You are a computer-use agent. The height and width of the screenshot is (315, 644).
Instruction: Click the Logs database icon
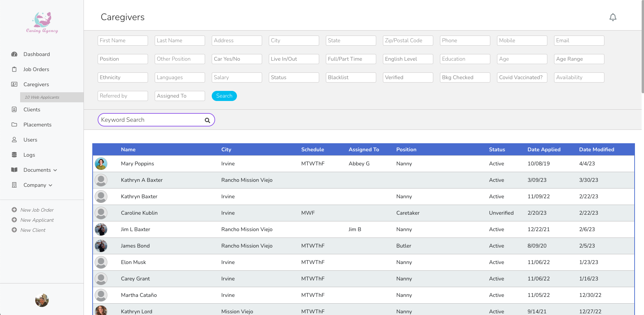pos(14,155)
